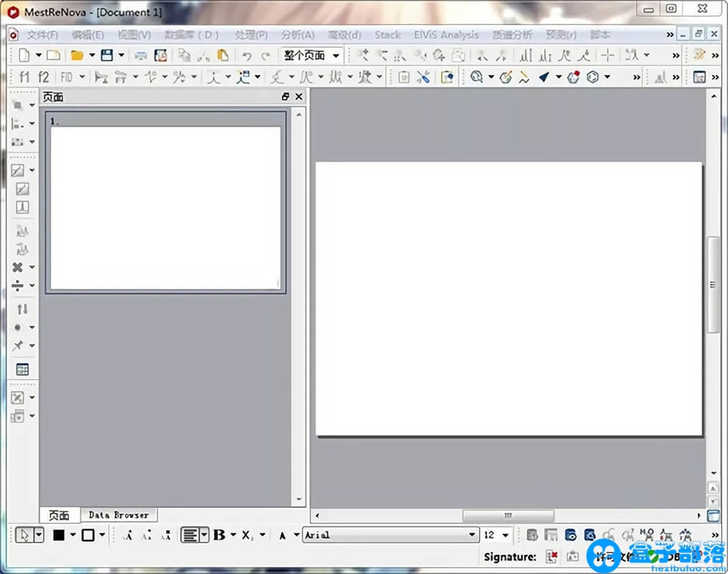Toggle the arrow select pointer tool
Viewport: 728px width, 574px height.
[24, 535]
